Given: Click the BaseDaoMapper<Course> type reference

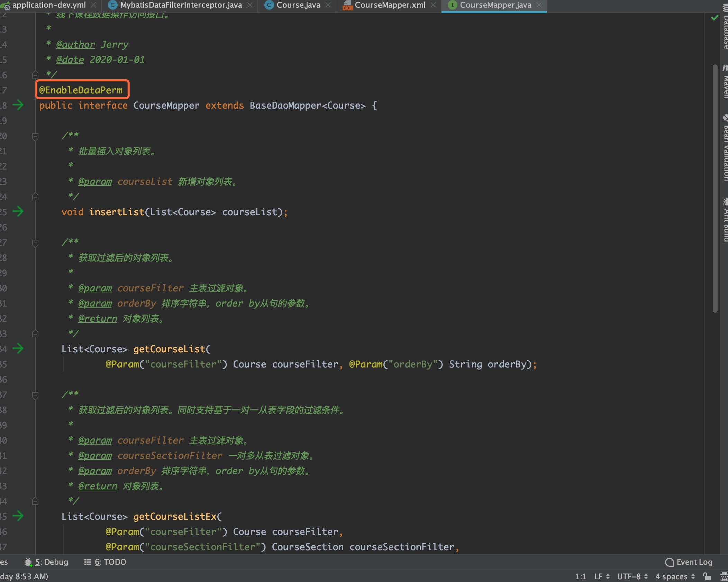Looking at the screenshot, I should (x=308, y=105).
